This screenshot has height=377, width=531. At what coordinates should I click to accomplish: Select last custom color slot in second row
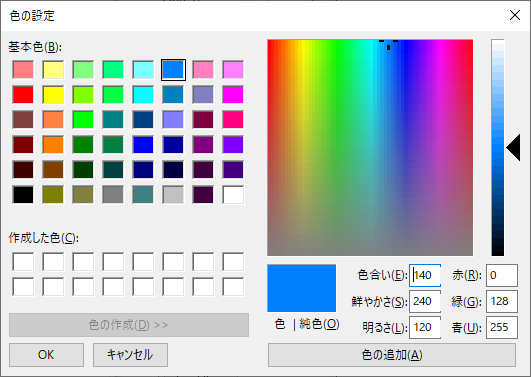click(x=233, y=287)
